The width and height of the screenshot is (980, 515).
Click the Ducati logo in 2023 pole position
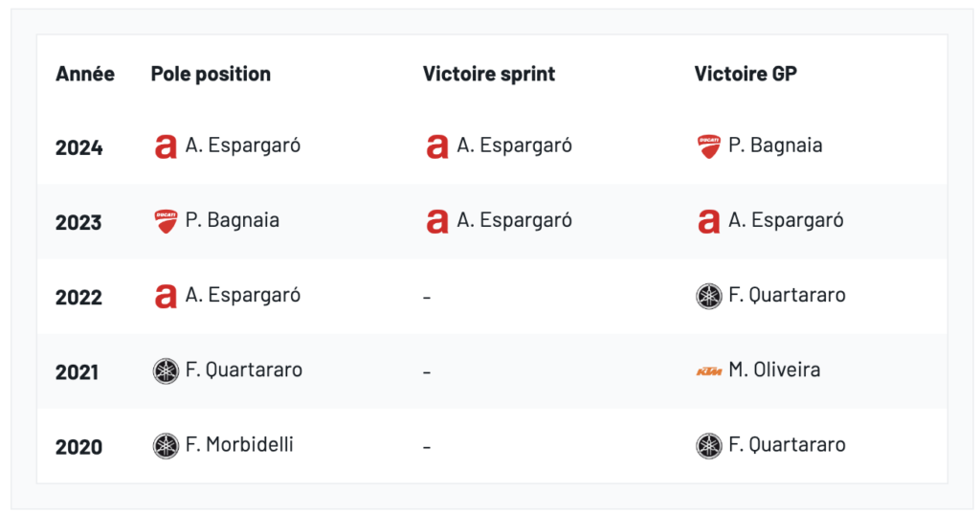point(166,221)
